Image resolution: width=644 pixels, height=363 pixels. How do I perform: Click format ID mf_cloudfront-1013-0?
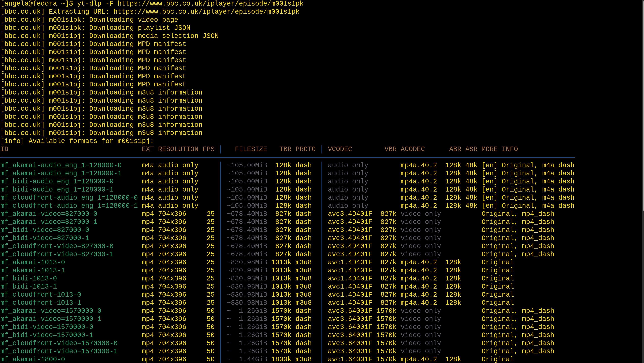pyautogui.click(x=40, y=294)
